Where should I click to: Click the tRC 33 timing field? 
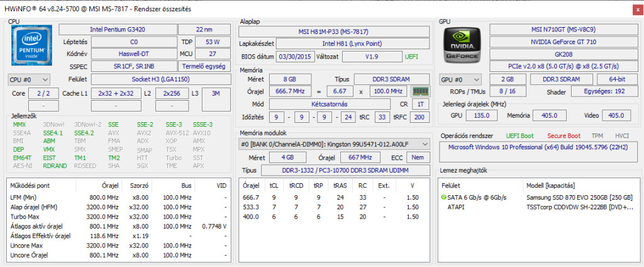point(382,117)
